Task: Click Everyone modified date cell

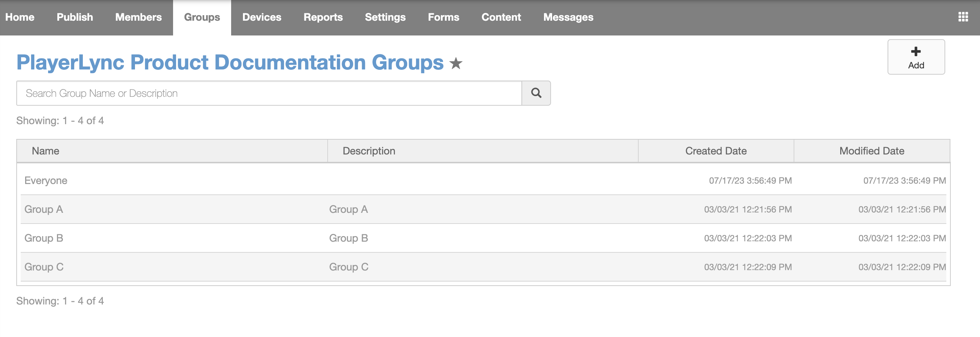Action: pos(904,180)
